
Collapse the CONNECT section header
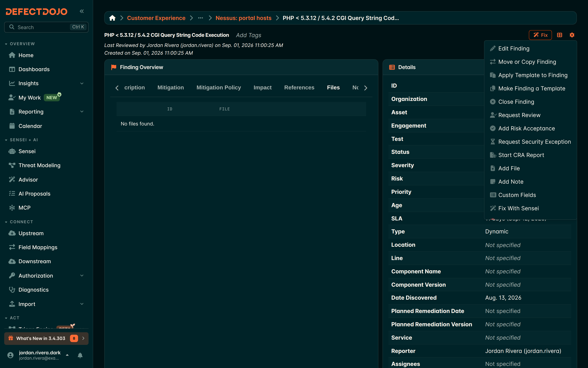(x=19, y=222)
